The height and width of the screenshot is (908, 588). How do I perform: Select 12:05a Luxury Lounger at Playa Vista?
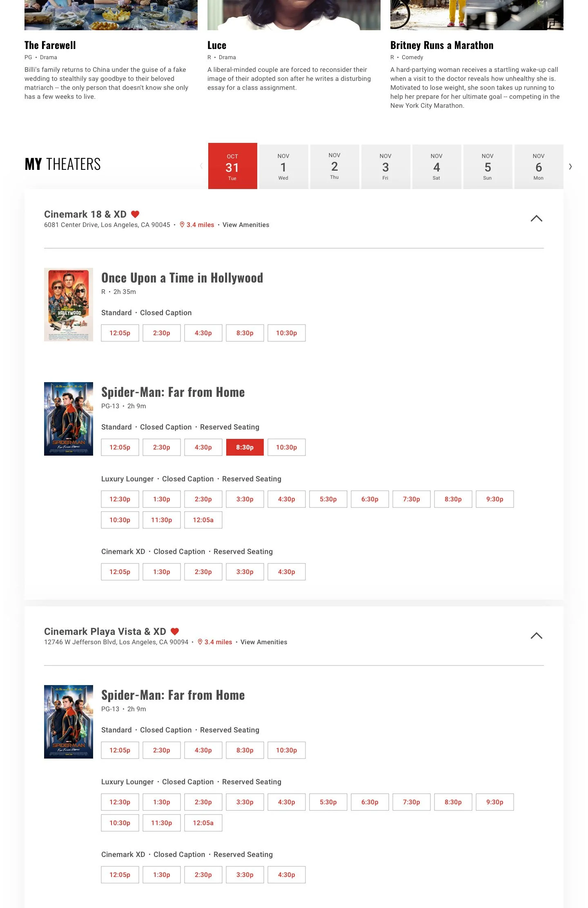click(203, 823)
